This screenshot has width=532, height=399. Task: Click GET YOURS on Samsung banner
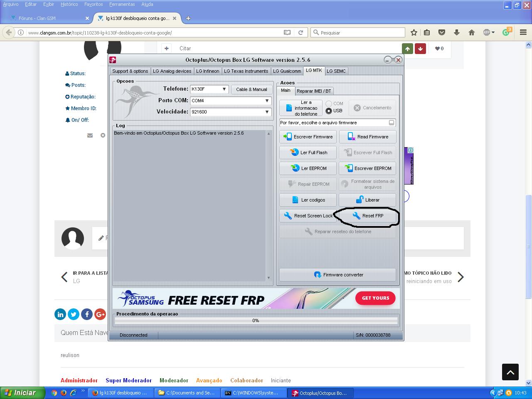[375, 298]
